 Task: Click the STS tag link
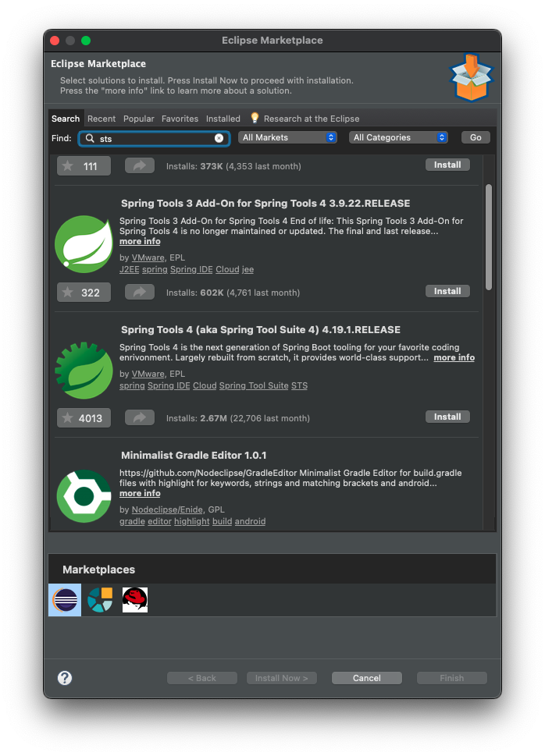coord(299,385)
